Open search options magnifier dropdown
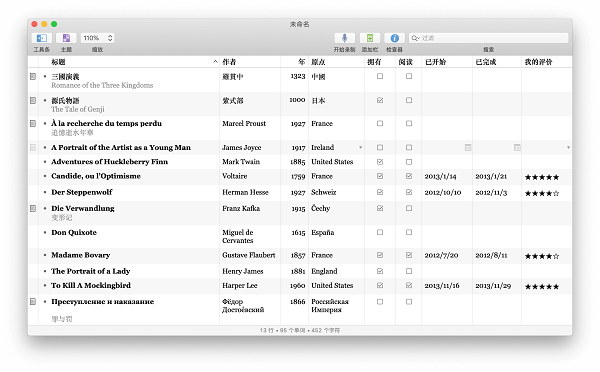600x372 pixels. coord(416,38)
